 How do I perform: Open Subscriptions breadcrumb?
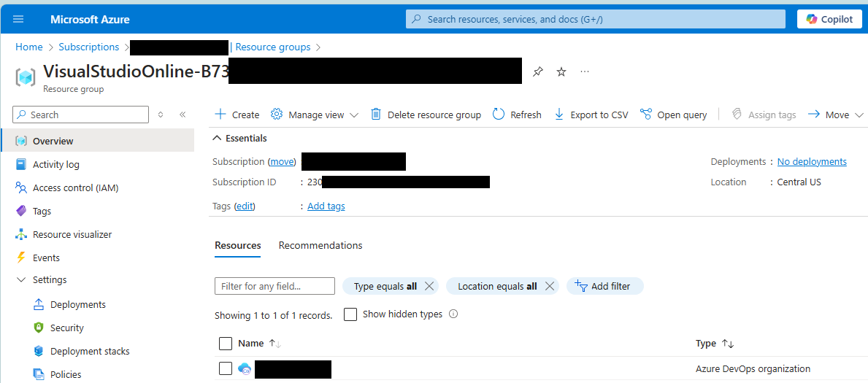coord(88,47)
